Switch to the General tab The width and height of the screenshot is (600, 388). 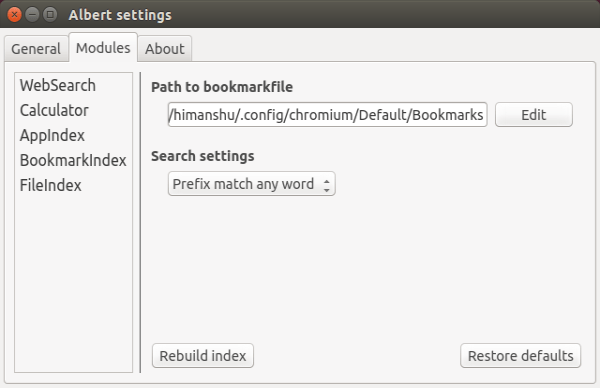click(36, 49)
